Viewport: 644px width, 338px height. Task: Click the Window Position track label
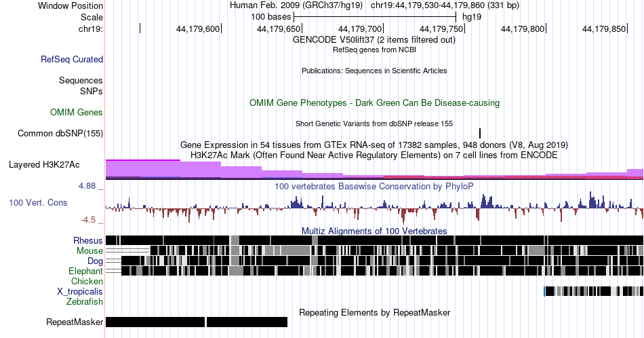[x=71, y=5]
